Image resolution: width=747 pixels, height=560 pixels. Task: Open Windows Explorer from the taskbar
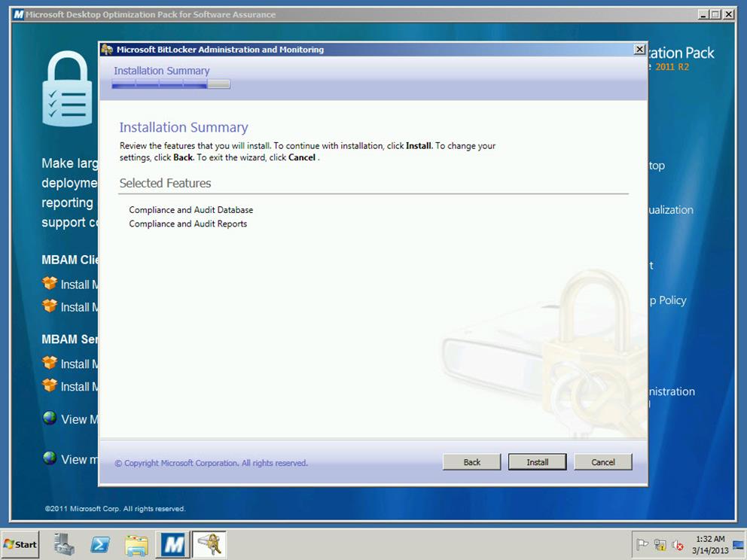coord(136,545)
